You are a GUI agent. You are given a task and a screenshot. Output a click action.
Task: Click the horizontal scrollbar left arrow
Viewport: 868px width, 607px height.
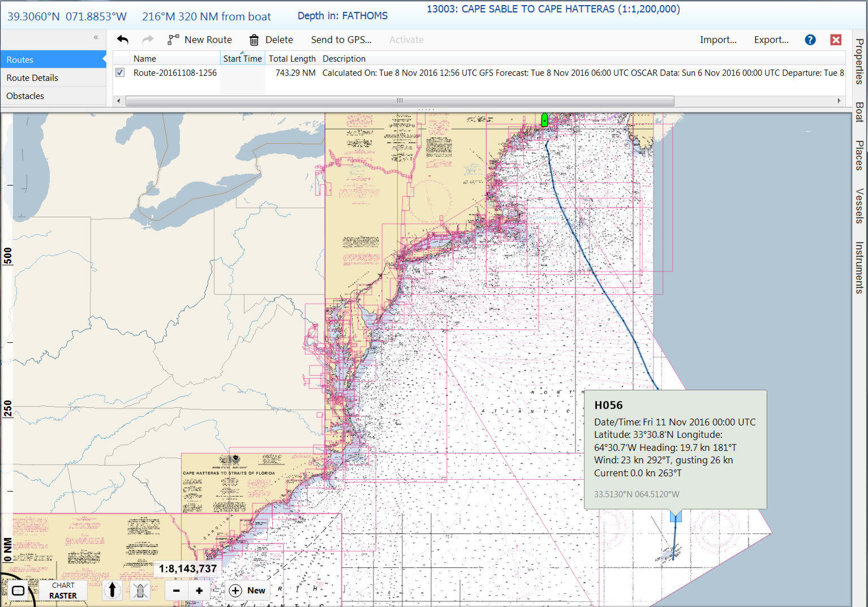(118, 101)
